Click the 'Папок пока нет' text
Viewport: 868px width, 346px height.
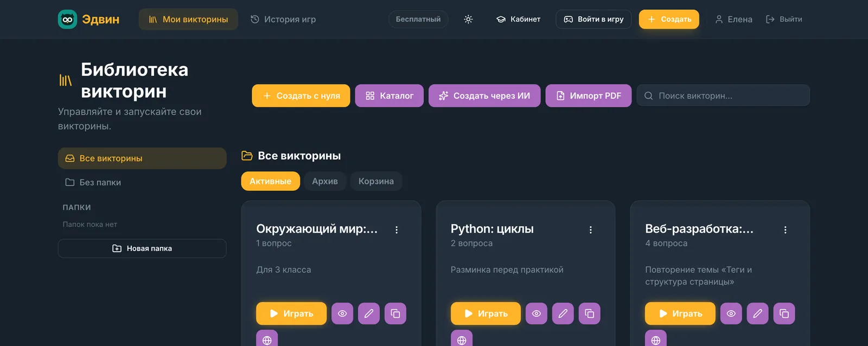click(90, 225)
